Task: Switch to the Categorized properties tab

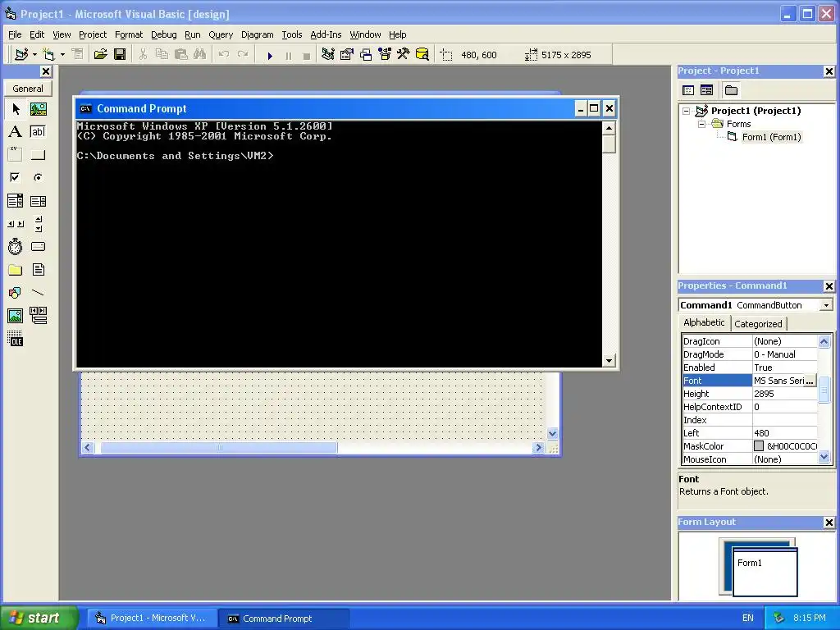Action: coord(758,323)
